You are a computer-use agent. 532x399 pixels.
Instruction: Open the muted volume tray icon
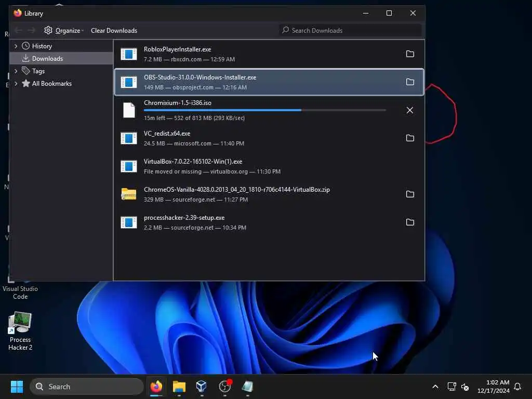pos(465,387)
